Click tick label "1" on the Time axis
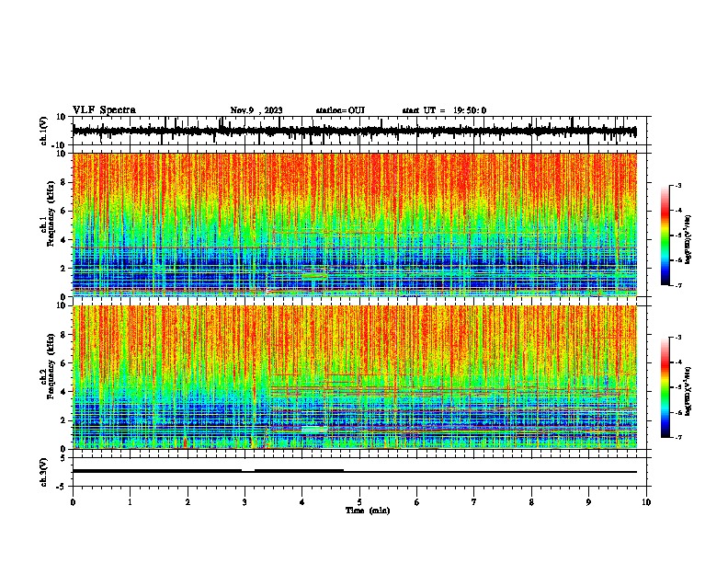This screenshot has width=728, height=563. [x=130, y=502]
